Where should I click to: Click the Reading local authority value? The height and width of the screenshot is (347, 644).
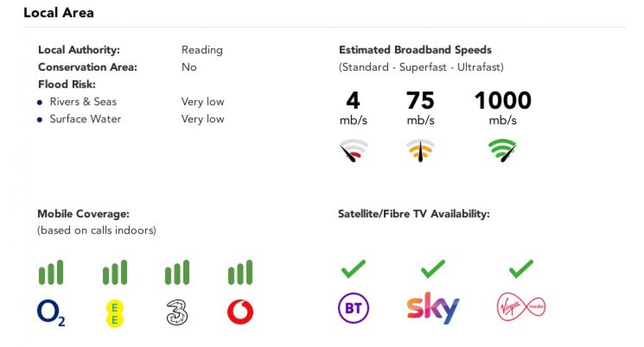coord(202,50)
